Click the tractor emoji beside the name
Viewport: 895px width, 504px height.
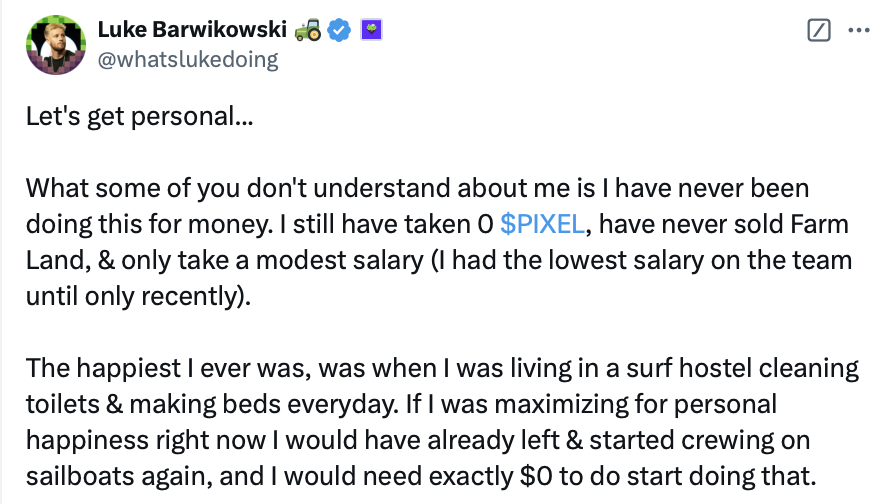click(x=308, y=30)
